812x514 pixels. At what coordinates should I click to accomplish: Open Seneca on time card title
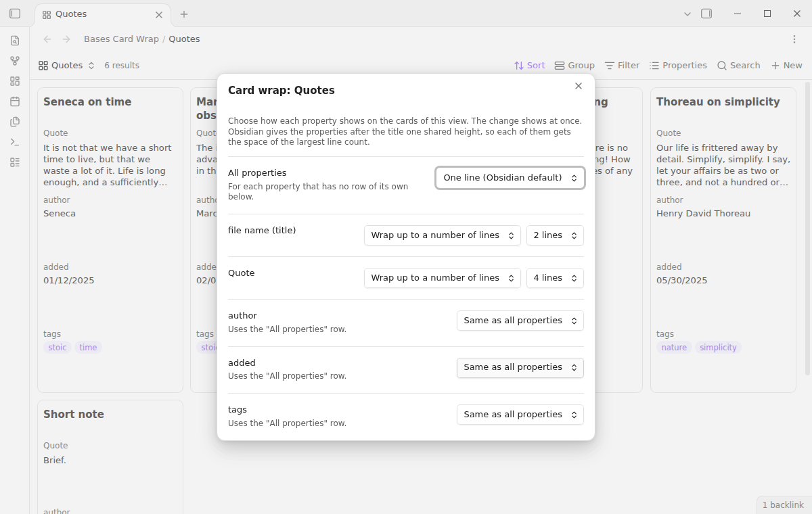click(x=87, y=102)
